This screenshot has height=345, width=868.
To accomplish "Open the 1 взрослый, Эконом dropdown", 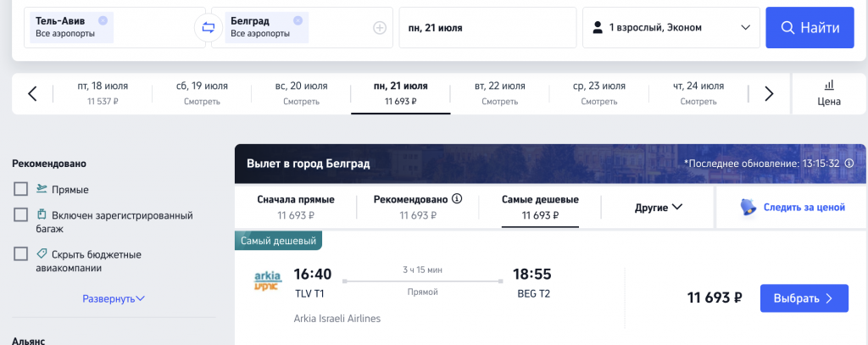I will [671, 28].
